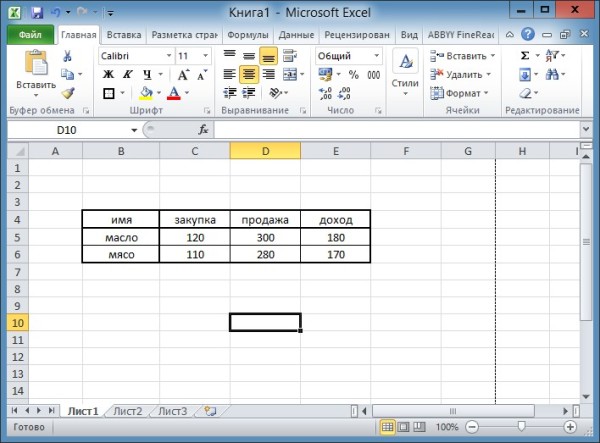600x443 pixels.
Task: Toggle bottom align icon
Action: pos(268,56)
